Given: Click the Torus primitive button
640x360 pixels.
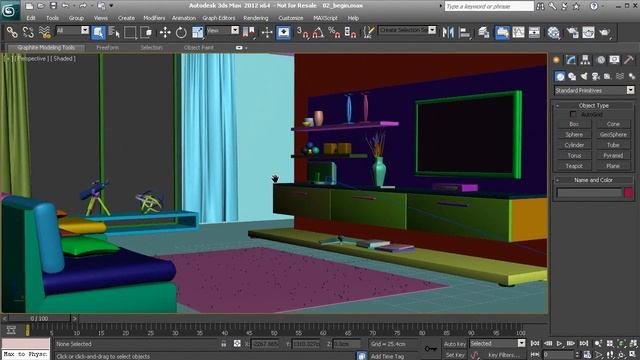Looking at the screenshot, I should click(x=574, y=156).
